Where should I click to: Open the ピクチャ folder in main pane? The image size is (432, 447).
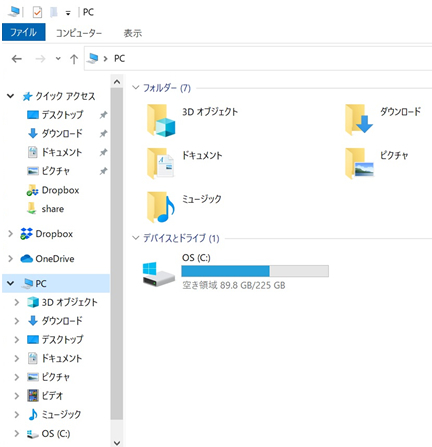359,163
